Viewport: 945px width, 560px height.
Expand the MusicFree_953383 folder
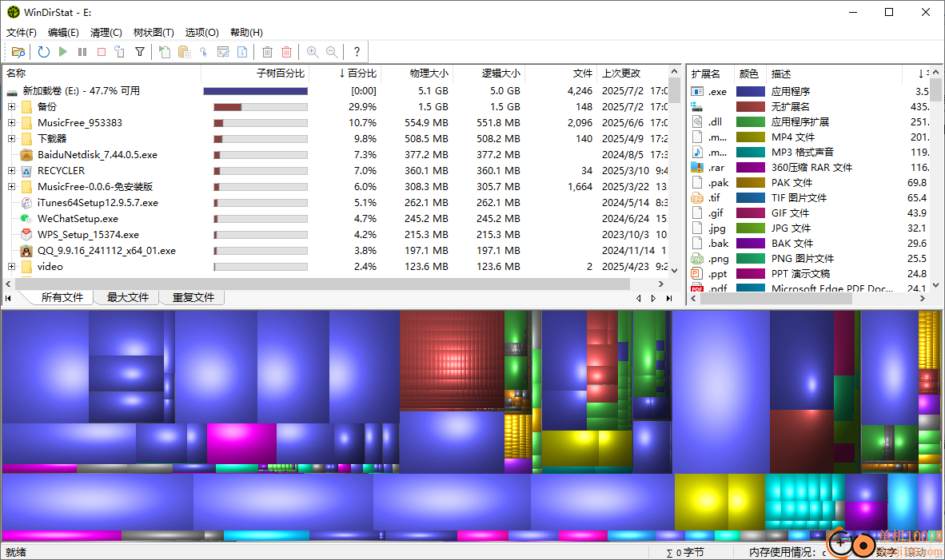click(11, 123)
